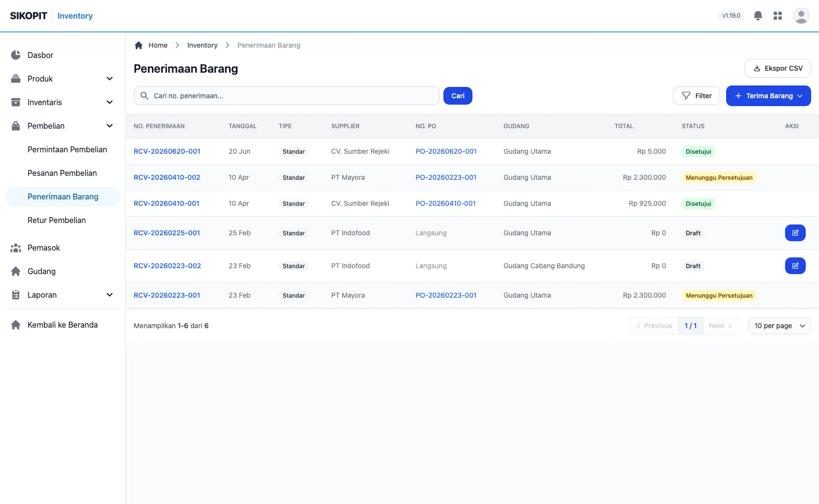The height and width of the screenshot is (504, 819).
Task: Open Pesanan Pembelian page
Action: click(x=62, y=173)
